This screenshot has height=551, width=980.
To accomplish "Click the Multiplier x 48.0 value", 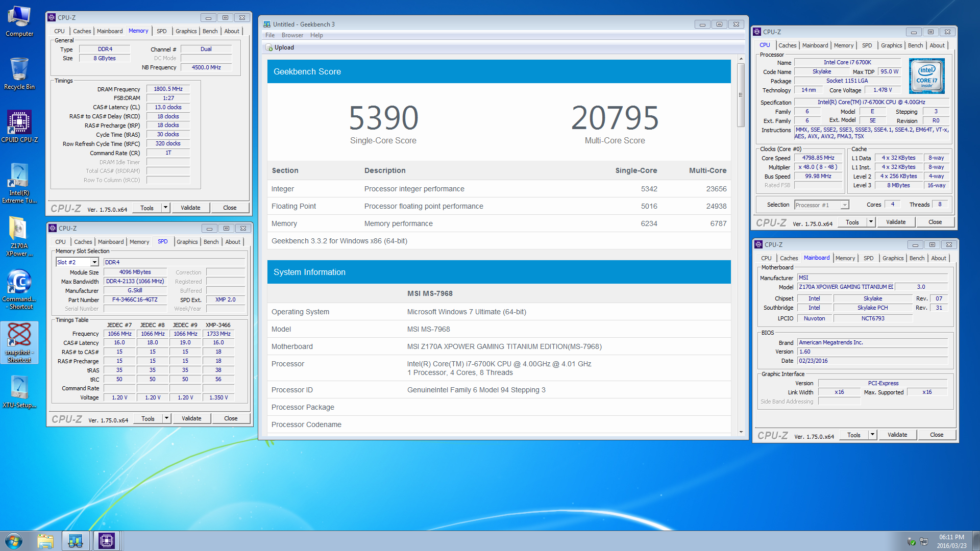I will 818,167.
